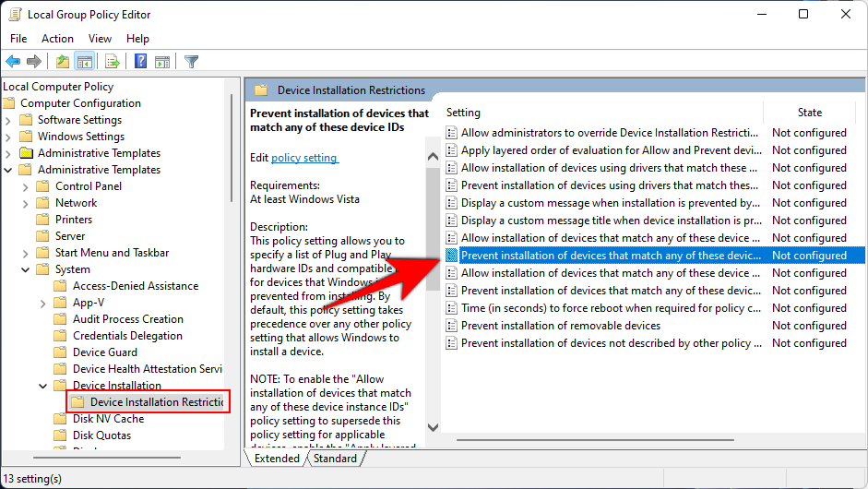Viewport: 868px width, 489px height.
Task: Select Device Installation Restrictions in the tree
Action: coord(157,402)
